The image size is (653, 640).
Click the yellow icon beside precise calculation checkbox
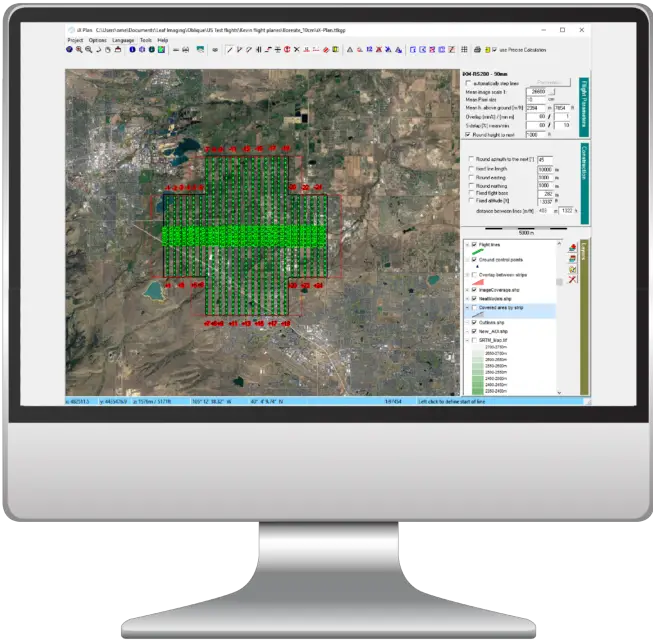[487, 50]
